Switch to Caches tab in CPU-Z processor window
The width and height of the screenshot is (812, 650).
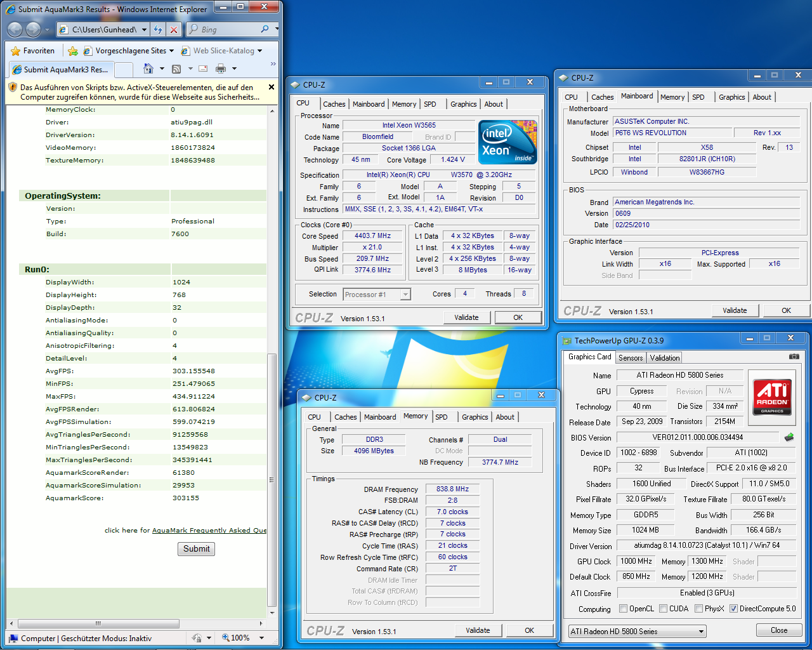[x=334, y=104]
